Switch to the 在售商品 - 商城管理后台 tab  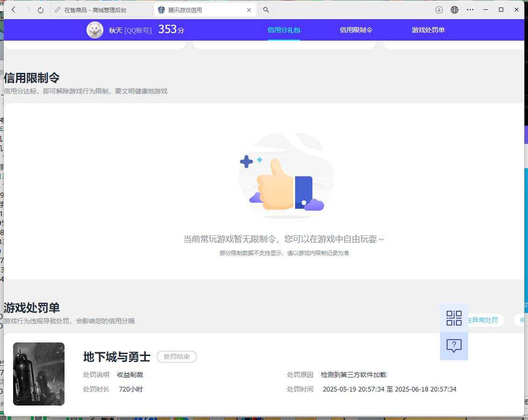click(x=101, y=10)
